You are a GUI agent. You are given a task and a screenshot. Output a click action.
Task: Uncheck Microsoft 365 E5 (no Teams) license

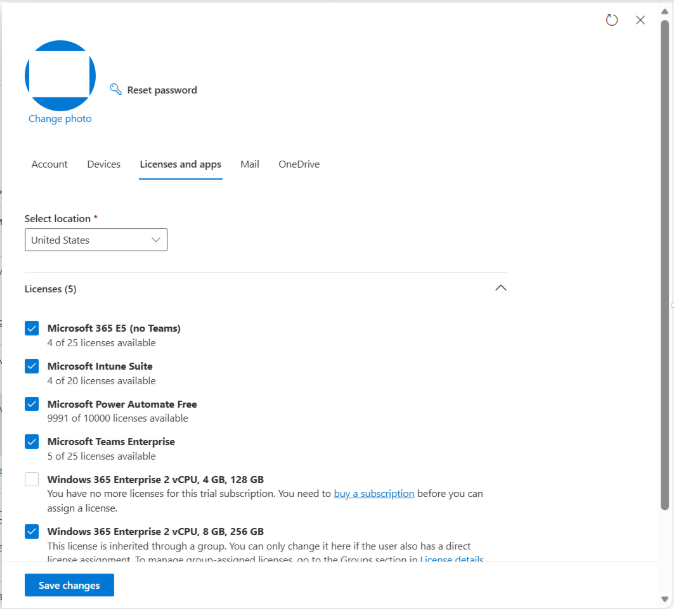pyautogui.click(x=32, y=328)
